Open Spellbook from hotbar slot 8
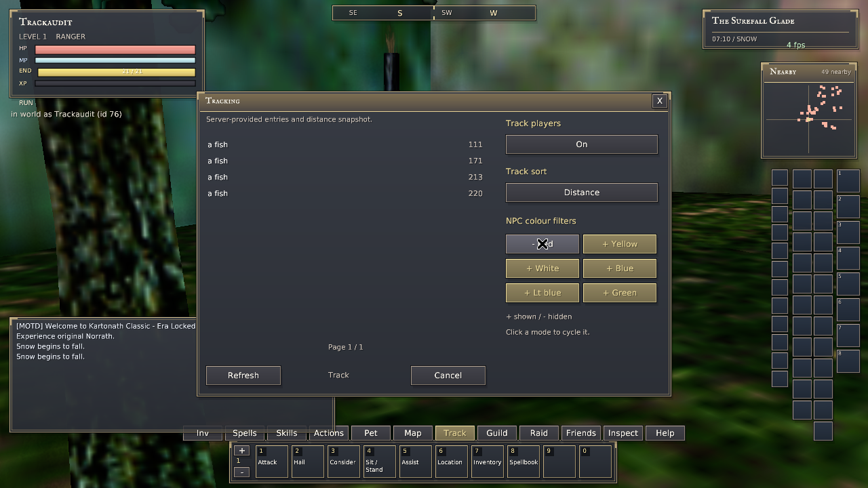Viewport: 868px width, 488px height. [x=524, y=462]
